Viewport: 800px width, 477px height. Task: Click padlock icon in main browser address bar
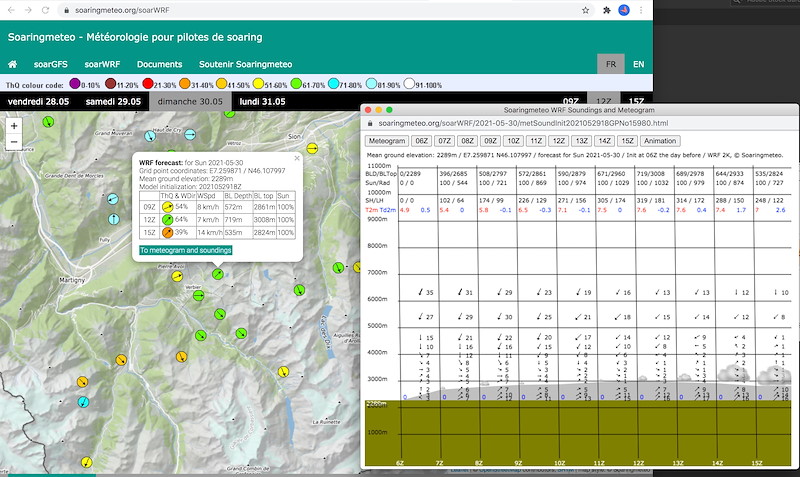tap(66, 10)
